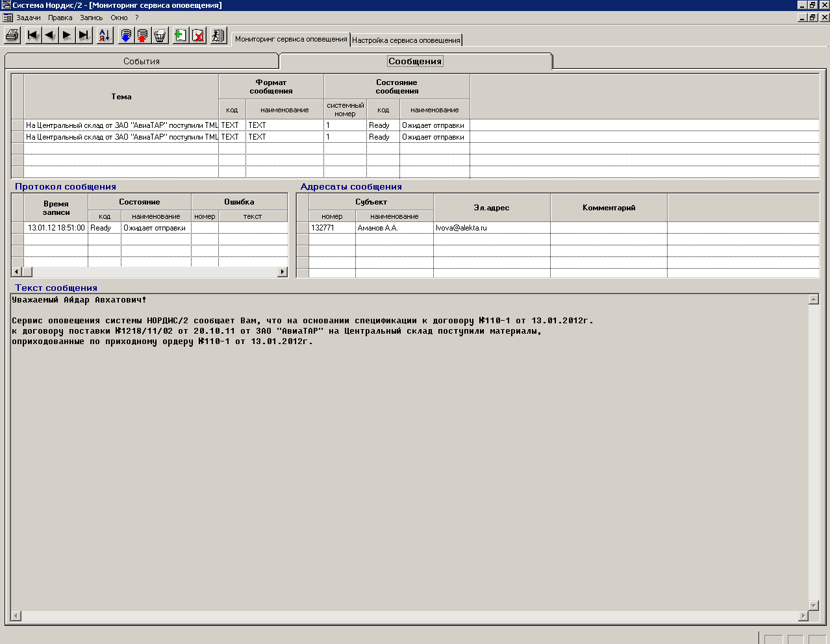This screenshot has height=644, width=830.
Task: Click the Состояние сообщения column header
Action: [397, 87]
